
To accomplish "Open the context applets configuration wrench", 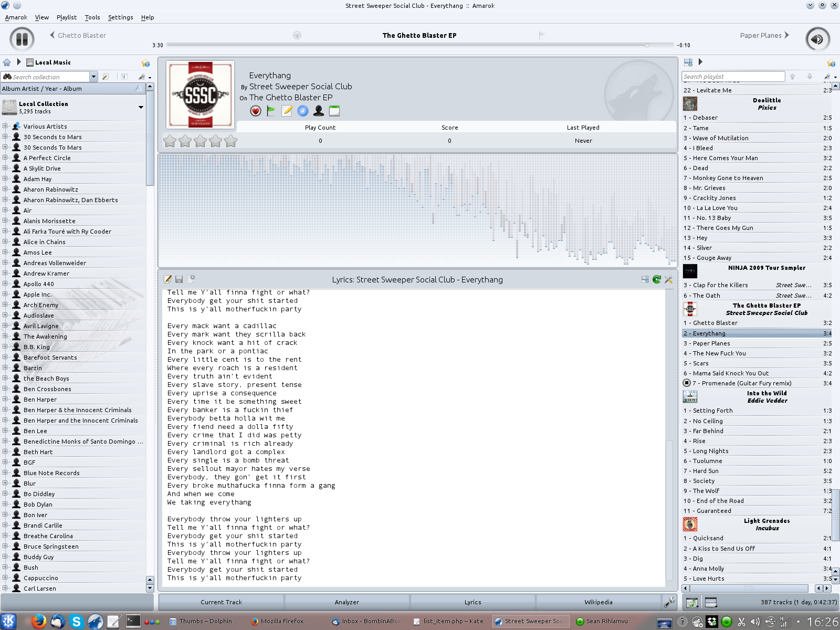I will [x=669, y=602].
